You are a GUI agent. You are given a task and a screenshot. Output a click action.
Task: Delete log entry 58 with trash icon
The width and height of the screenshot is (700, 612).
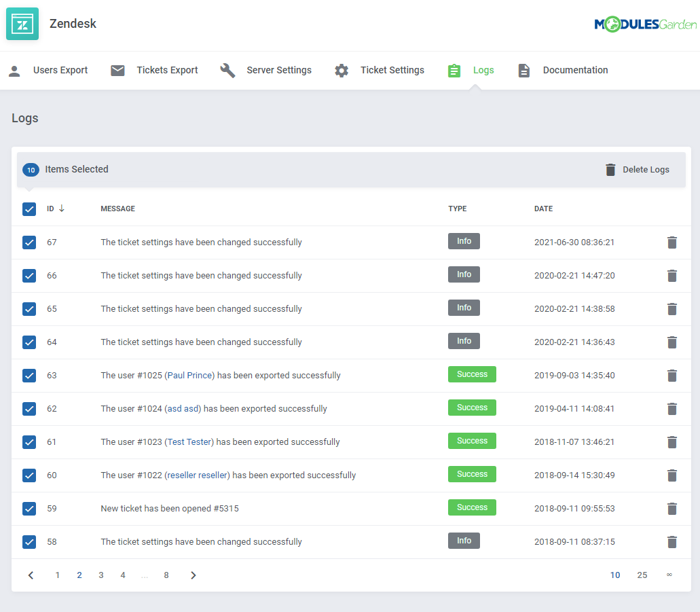coord(672,542)
